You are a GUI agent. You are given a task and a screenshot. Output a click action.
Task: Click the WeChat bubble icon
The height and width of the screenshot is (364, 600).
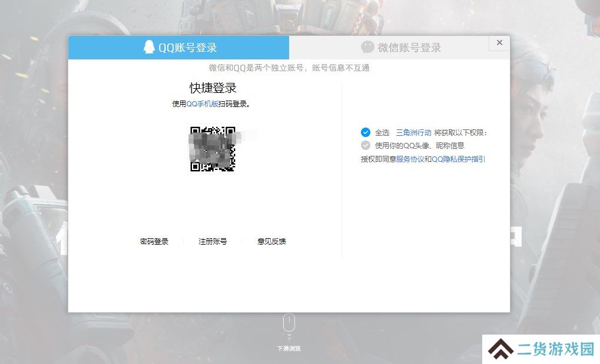(367, 47)
